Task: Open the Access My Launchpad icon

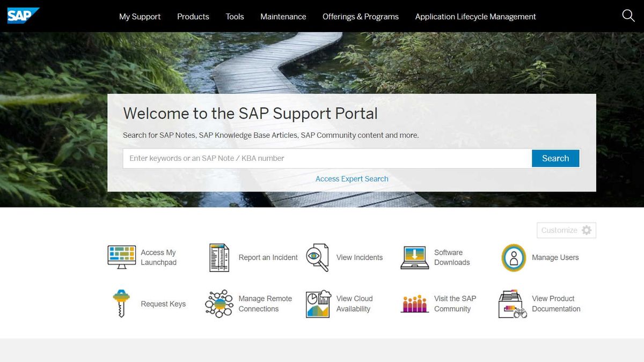Action: point(121,257)
